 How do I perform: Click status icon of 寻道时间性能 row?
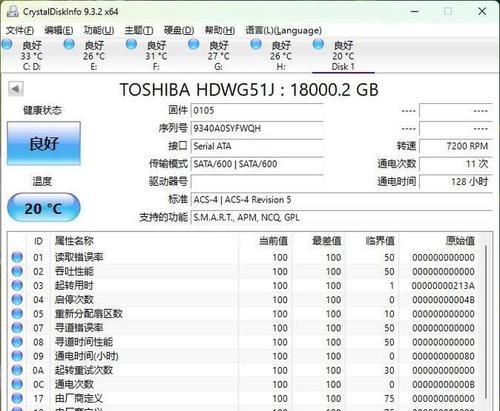pyautogui.click(x=17, y=342)
